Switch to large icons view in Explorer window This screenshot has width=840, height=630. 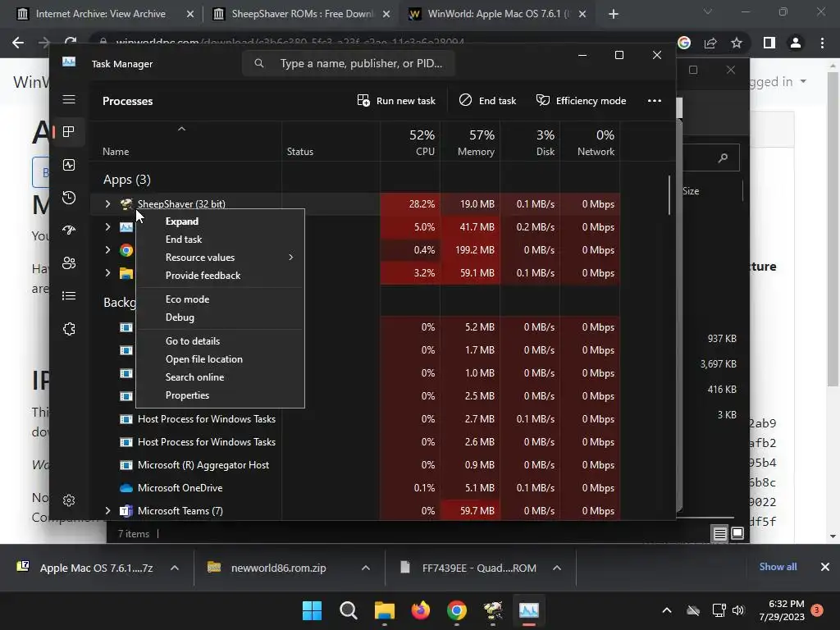point(737,533)
